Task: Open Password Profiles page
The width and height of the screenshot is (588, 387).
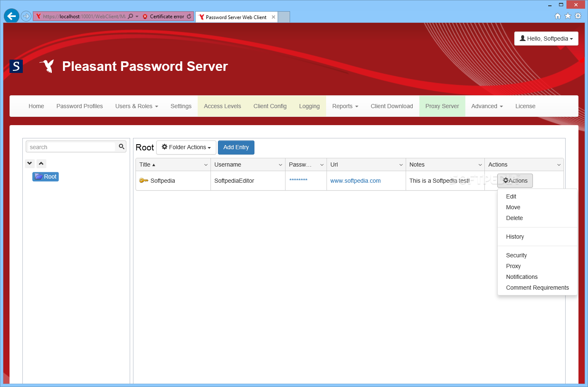Action: tap(80, 106)
